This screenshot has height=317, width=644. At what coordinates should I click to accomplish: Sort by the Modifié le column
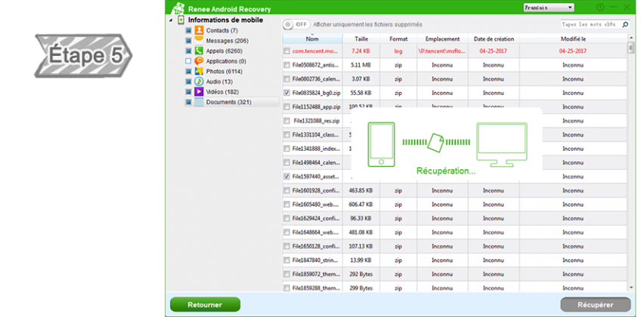(x=573, y=39)
